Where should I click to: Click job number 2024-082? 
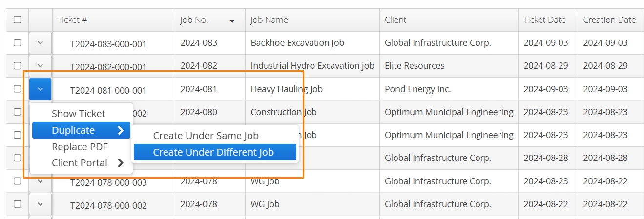[199, 66]
